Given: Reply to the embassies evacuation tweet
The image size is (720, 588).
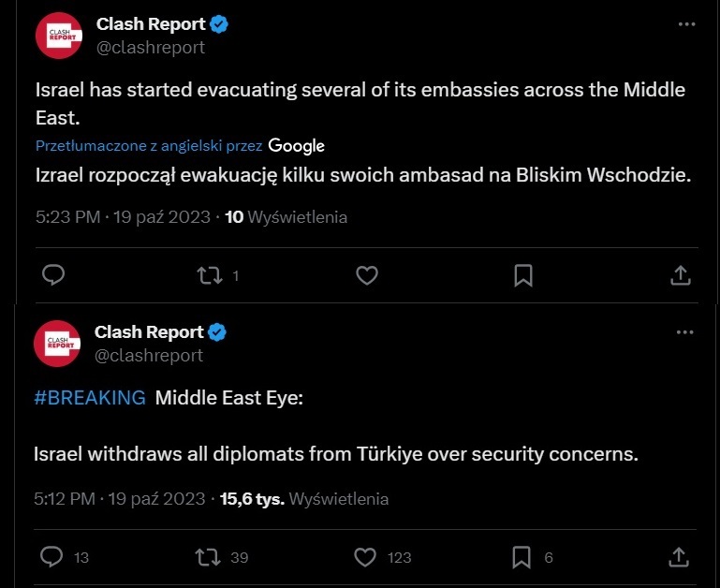Looking at the screenshot, I should click(53, 275).
